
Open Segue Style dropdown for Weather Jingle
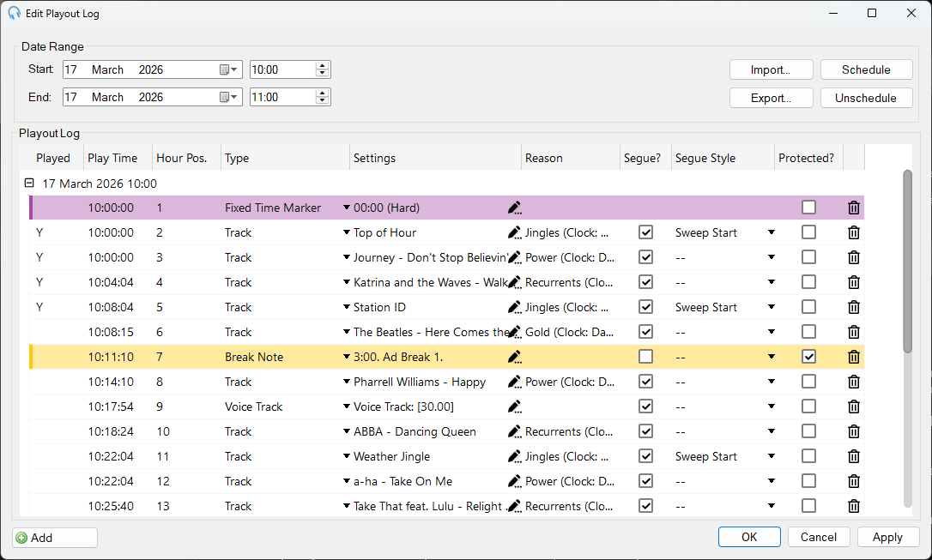(x=772, y=457)
